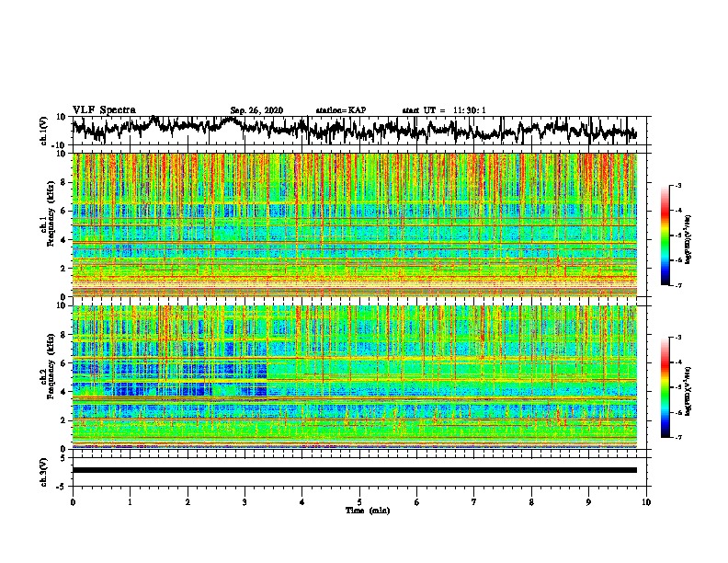Click inside the ch.2 spectrogram panel
Screen dimensions: 728x563
click(354, 377)
